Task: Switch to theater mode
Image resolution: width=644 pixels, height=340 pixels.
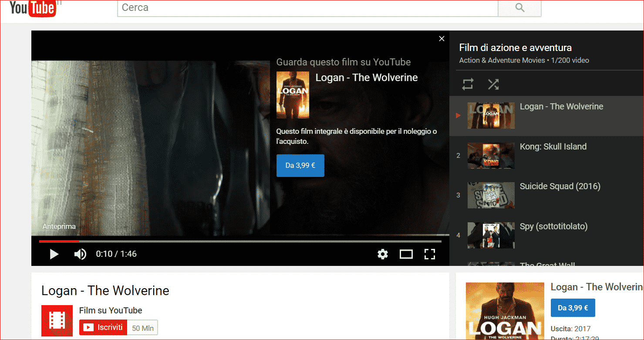Action: [x=406, y=254]
